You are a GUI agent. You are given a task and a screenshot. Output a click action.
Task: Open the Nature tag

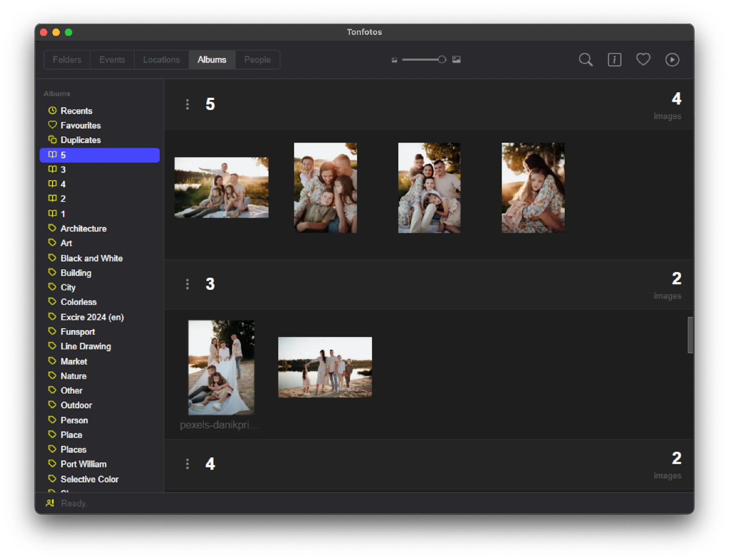coord(100,376)
